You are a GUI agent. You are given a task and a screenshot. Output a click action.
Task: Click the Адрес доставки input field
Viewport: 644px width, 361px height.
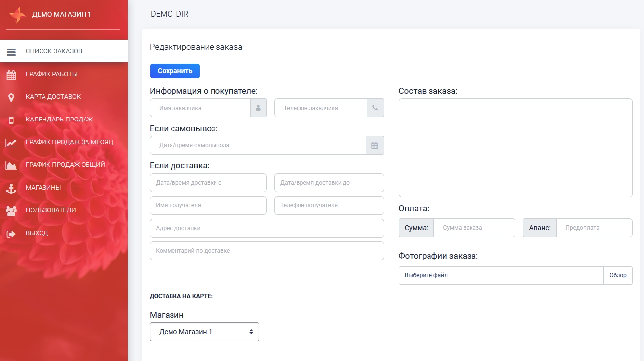[266, 228]
